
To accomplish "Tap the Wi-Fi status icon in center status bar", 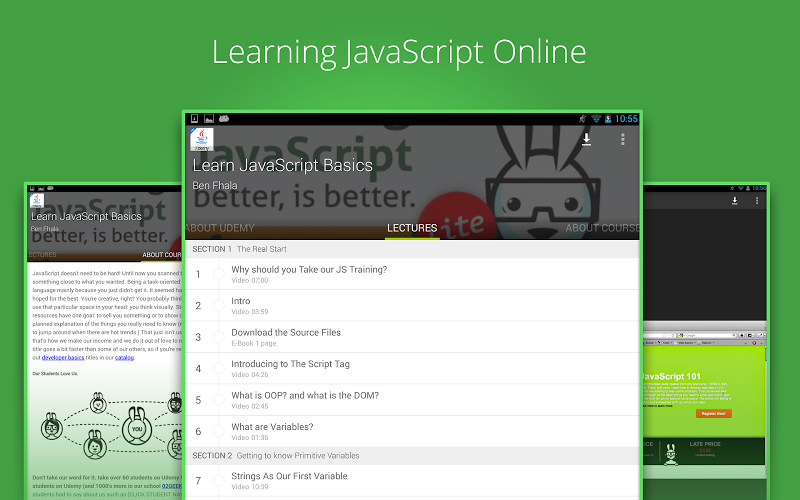I will (595, 119).
